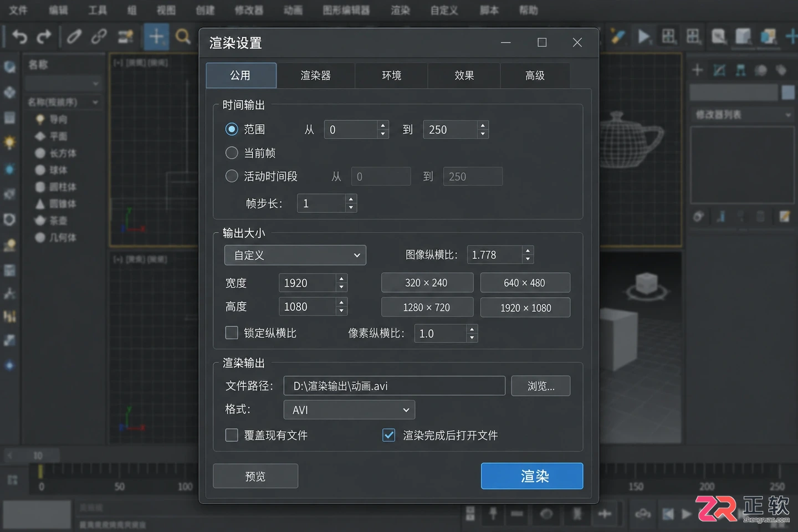
Task: Click the magnifier search icon in toolbar
Action: click(182, 37)
